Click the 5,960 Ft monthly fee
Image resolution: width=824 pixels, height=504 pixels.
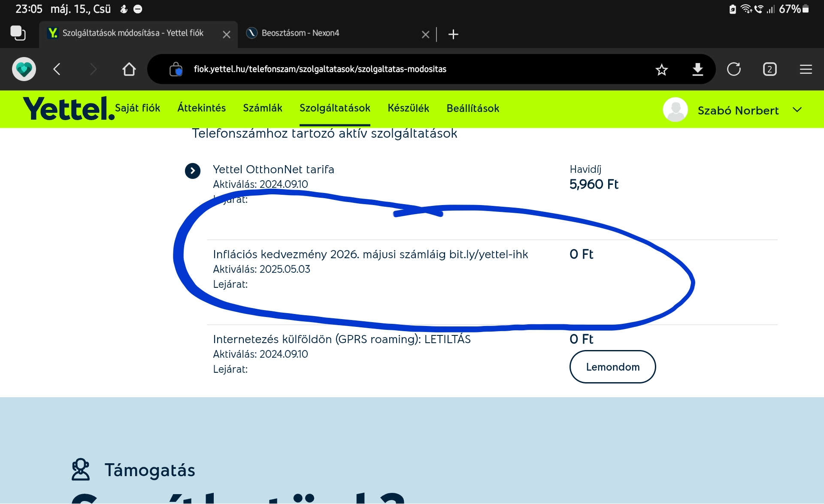click(594, 184)
